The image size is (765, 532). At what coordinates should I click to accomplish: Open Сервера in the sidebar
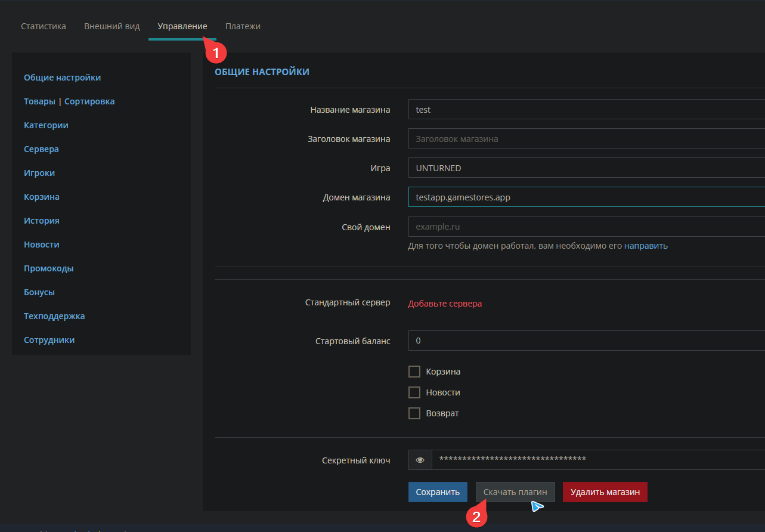point(41,149)
